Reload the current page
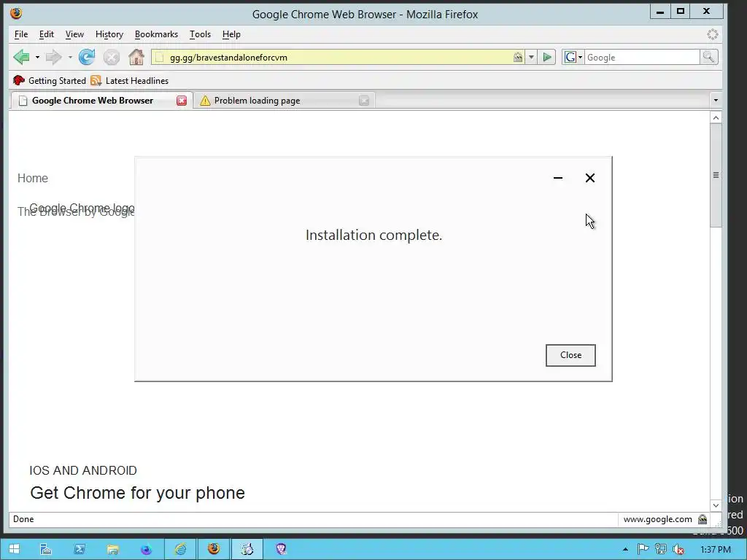Viewport: 747px width, 560px height. pyautogui.click(x=87, y=57)
